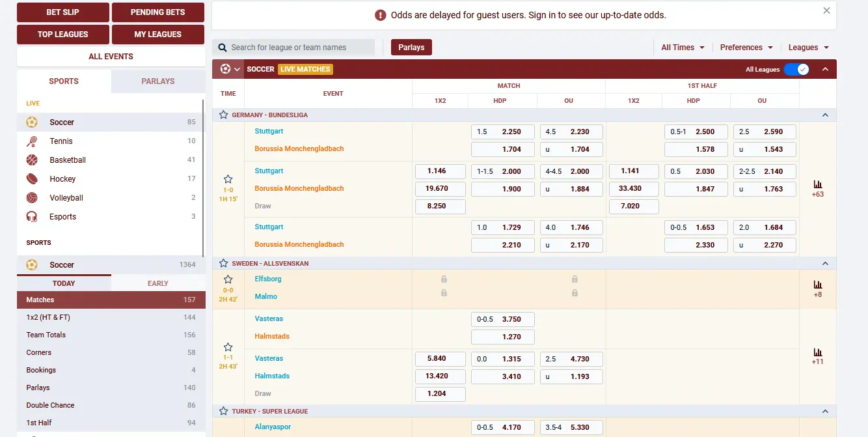Viewport: 868px width, 437px height.
Task: Expand the Leagues filter dropdown
Action: 809,48
